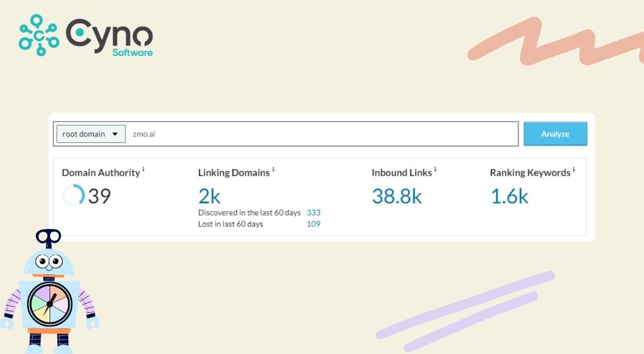644x354 pixels.
Task: Open the 333 discovered domains link
Action: tap(314, 212)
